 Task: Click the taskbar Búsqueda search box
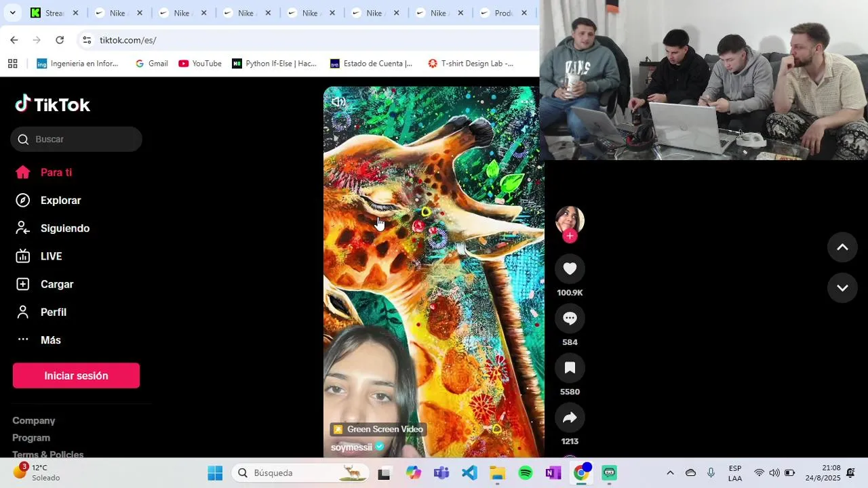coord(300,473)
